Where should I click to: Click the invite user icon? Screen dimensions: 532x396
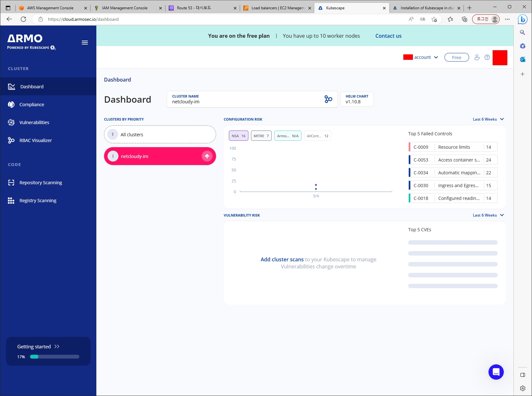pyautogui.click(x=477, y=57)
